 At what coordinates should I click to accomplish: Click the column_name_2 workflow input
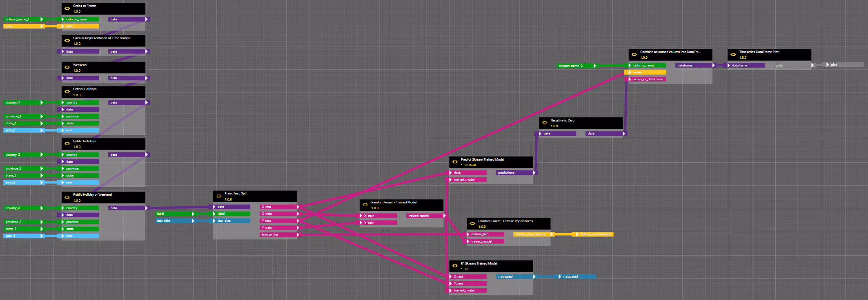point(576,66)
